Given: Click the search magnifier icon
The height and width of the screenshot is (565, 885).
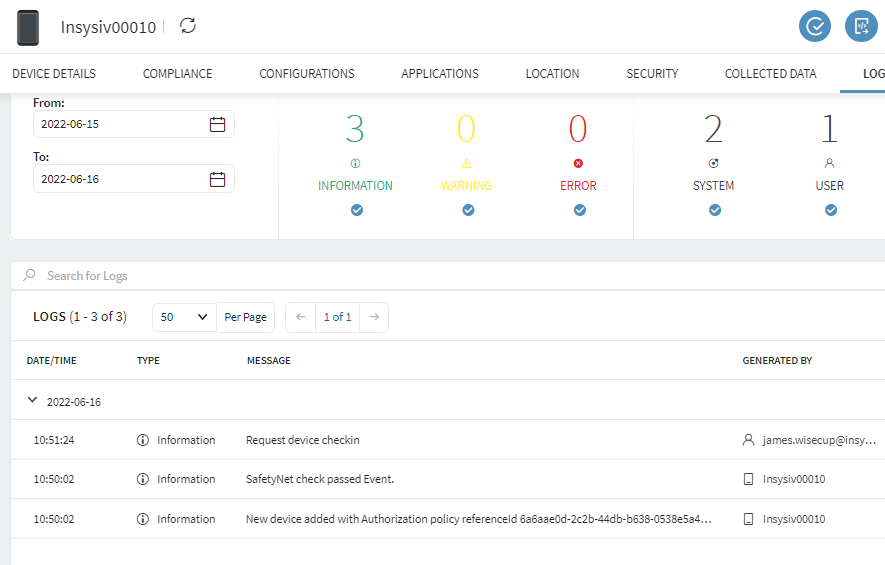Looking at the screenshot, I should point(30,275).
